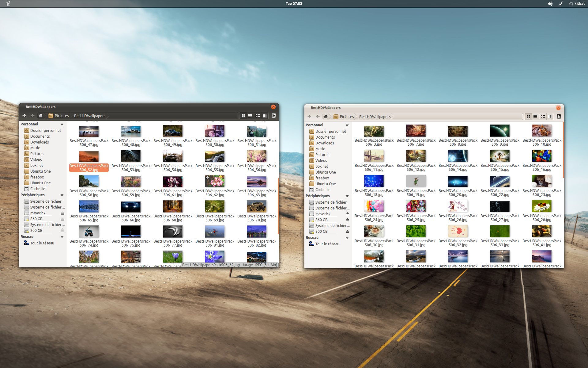Expand the Périphériques section left window
This screenshot has height=368, width=588.
63,195
